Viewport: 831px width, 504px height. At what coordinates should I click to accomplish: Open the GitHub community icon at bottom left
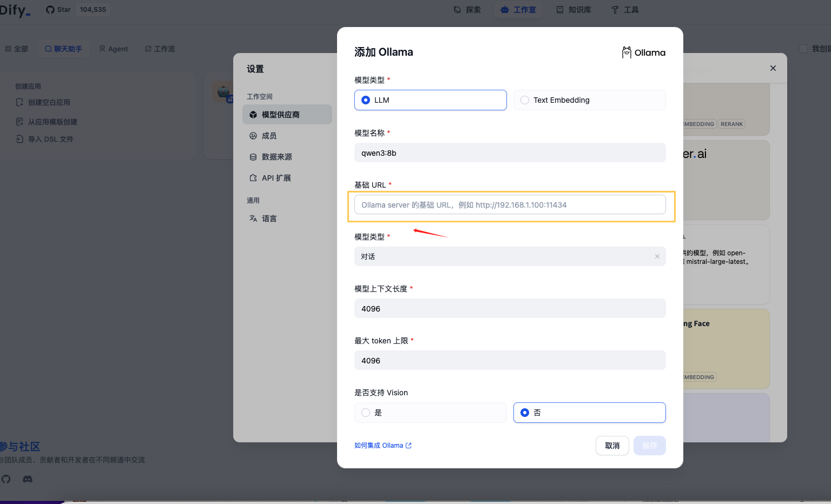pos(6,479)
